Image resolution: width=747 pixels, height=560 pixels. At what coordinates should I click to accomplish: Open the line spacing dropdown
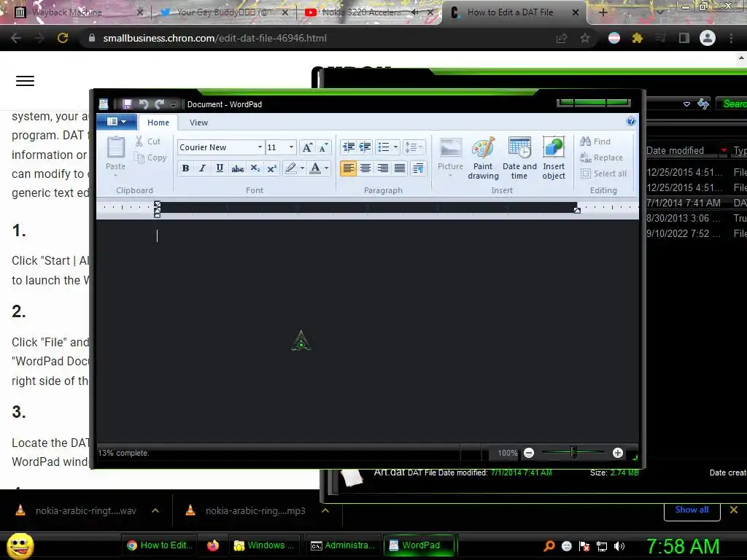tap(413, 147)
